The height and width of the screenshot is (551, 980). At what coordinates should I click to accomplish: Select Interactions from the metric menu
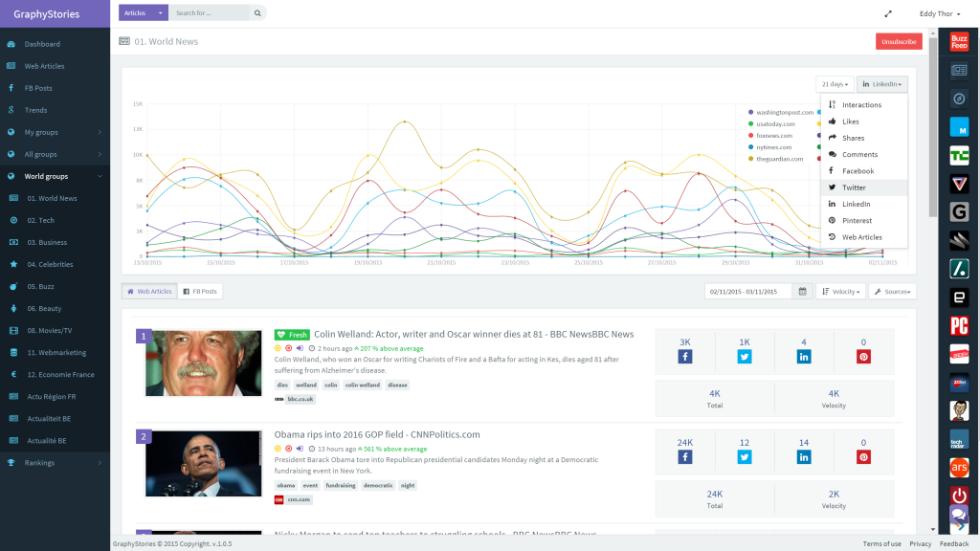point(864,105)
